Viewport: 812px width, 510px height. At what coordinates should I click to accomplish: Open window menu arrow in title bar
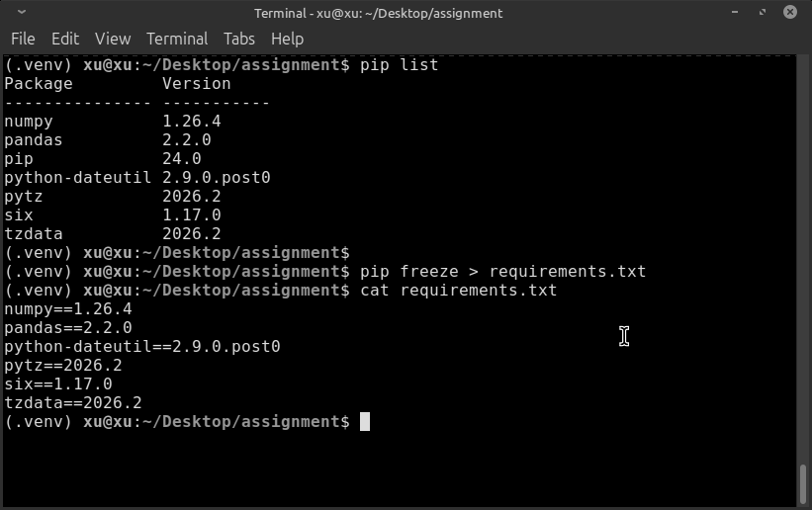21,12
